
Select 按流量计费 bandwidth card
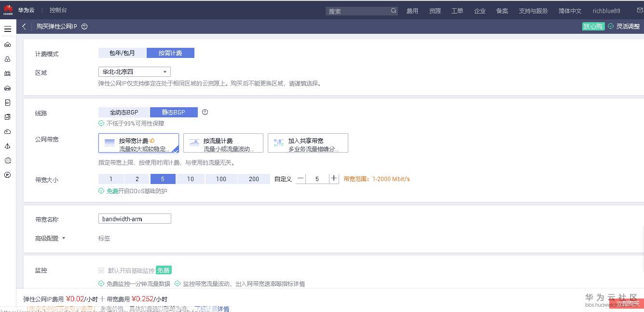coord(223,143)
